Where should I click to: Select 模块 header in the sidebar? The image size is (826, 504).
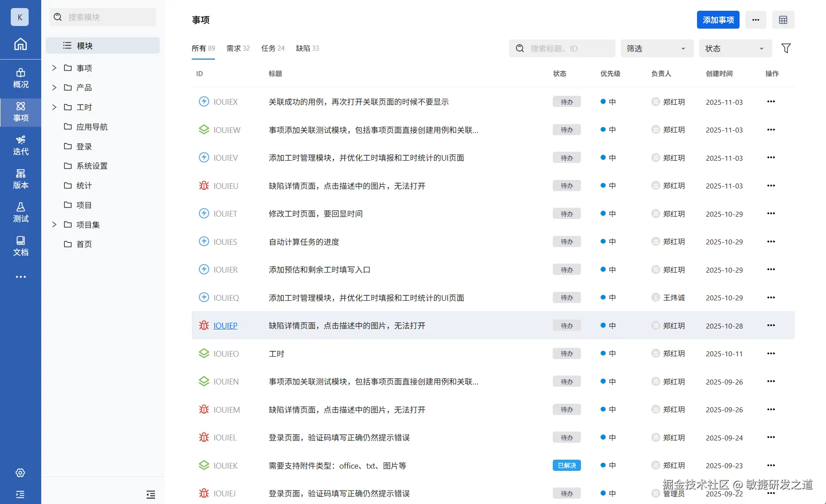(x=103, y=46)
